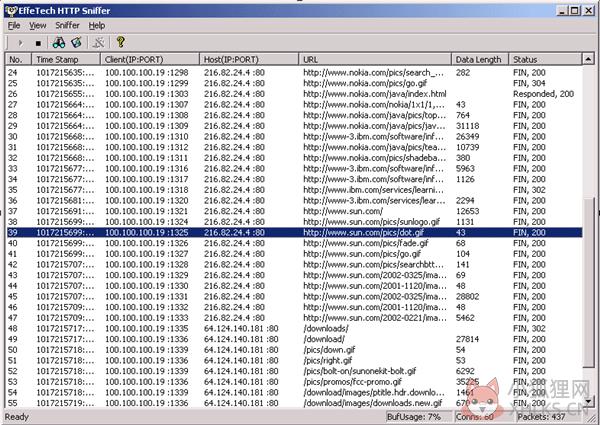Open the File menu
This screenshot has height=425, width=600.
pos(14,26)
